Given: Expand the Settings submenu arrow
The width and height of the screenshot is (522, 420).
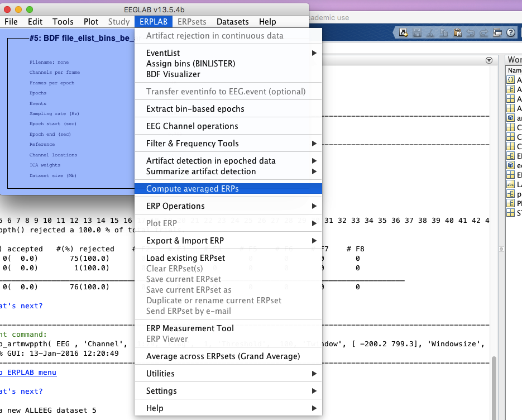Looking at the screenshot, I should 314,391.
